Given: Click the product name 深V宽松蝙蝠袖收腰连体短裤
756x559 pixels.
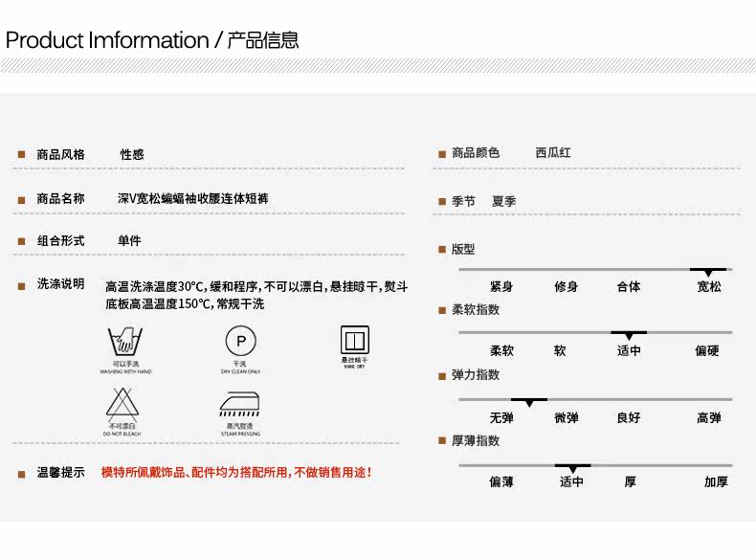Looking at the screenshot, I should click(193, 198).
